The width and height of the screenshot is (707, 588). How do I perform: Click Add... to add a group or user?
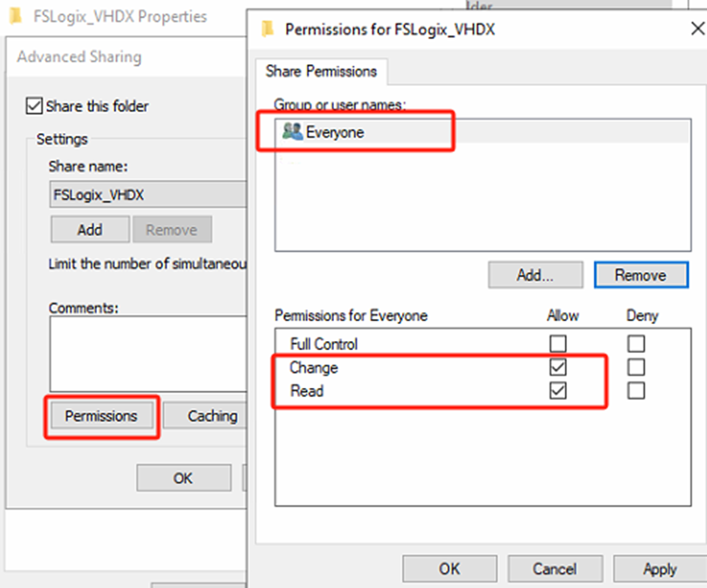click(535, 275)
